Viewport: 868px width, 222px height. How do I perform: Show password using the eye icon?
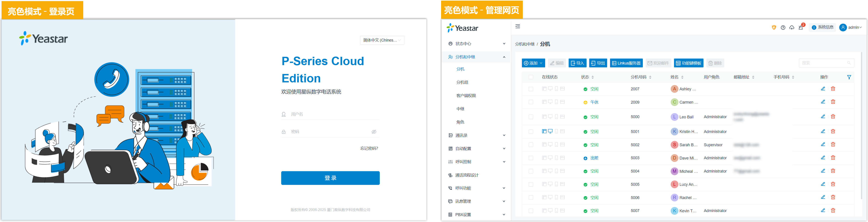point(374,132)
